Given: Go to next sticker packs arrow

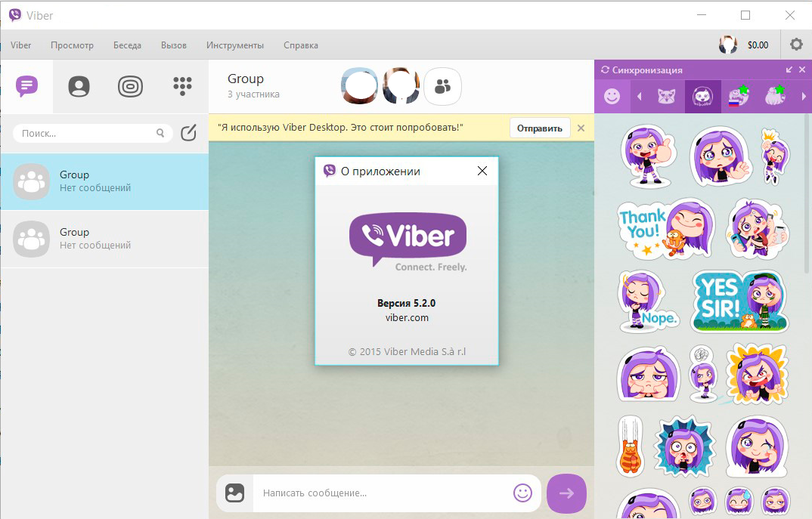Looking at the screenshot, I should pyautogui.click(x=804, y=96).
